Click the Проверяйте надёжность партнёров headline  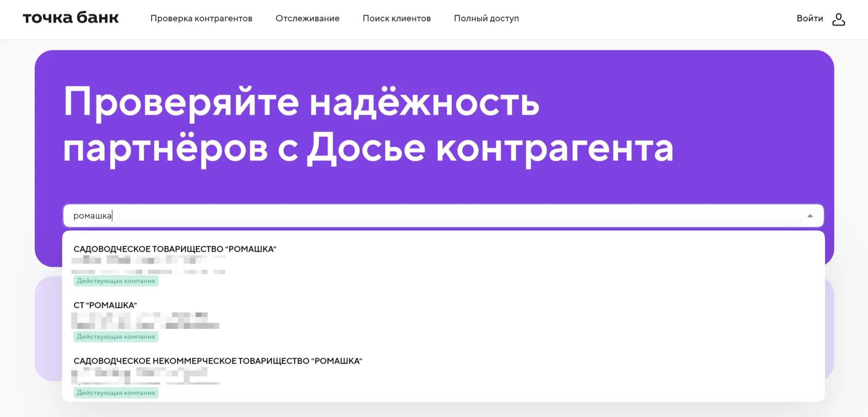click(x=368, y=124)
